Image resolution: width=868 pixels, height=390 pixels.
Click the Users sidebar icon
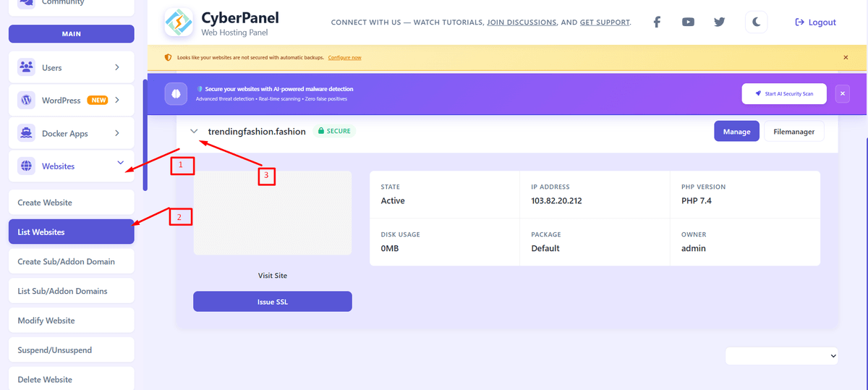[27, 67]
